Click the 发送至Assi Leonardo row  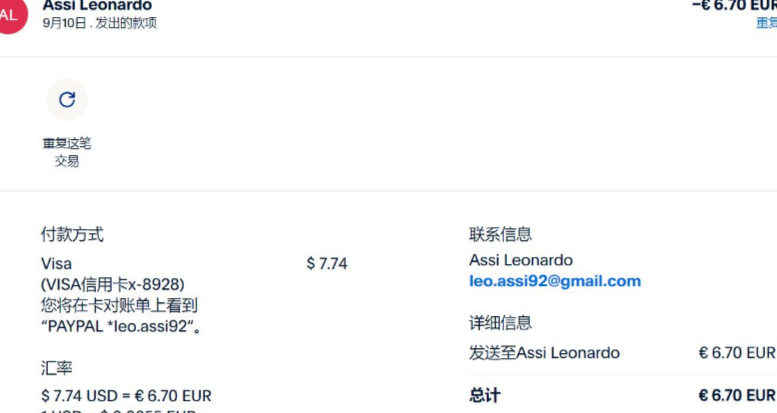[x=544, y=353]
